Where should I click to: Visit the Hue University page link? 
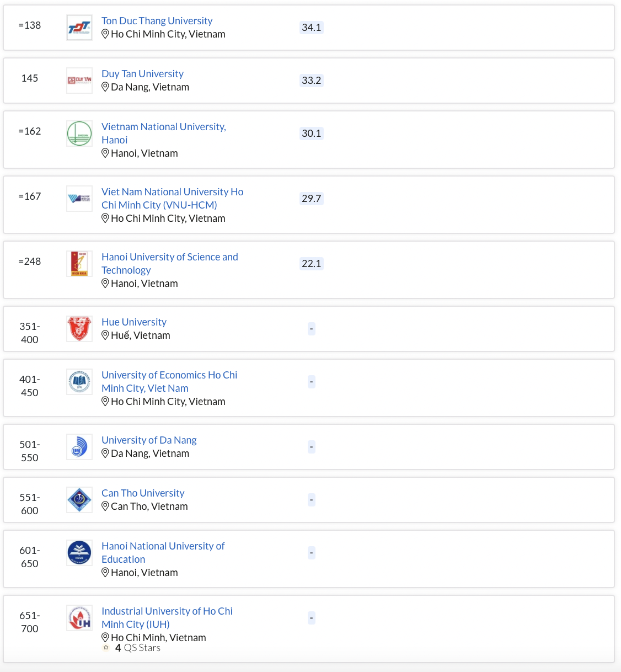(x=134, y=322)
